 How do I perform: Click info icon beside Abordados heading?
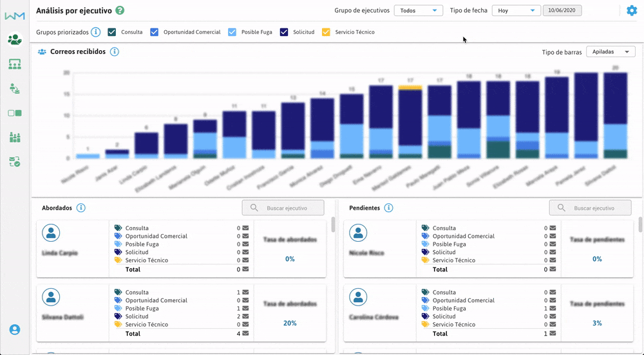(81, 208)
